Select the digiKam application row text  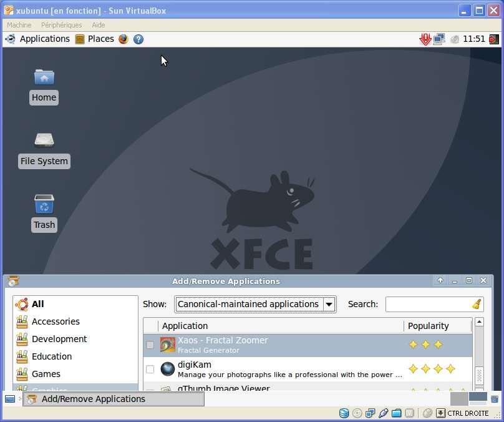289,370
